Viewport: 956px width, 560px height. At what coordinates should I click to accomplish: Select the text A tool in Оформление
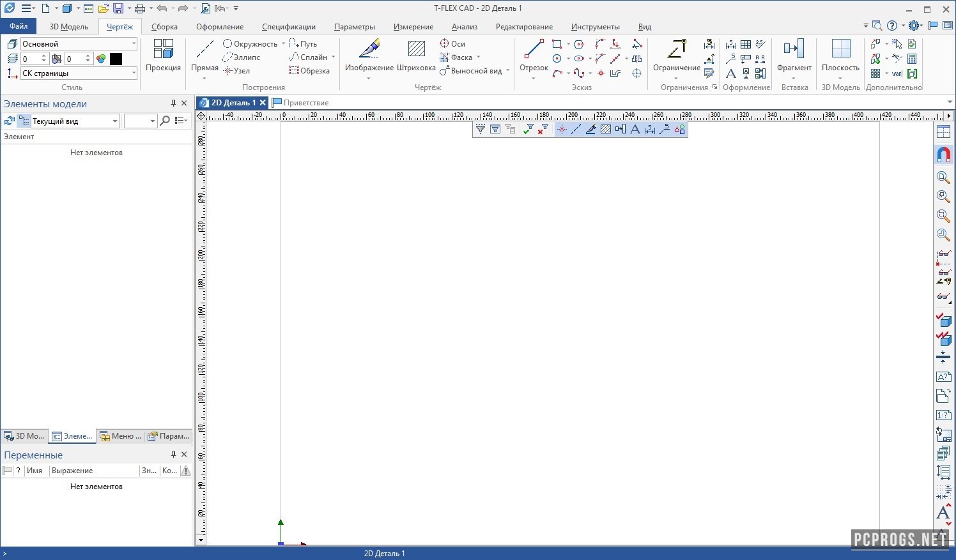731,73
